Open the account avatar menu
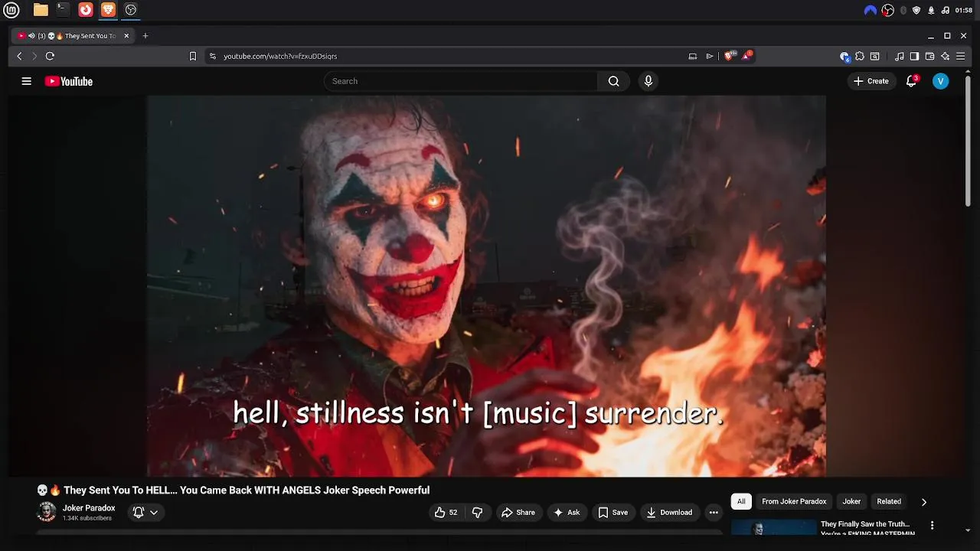This screenshot has height=551, width=980. pyautogui.click(x=941, y=81)
